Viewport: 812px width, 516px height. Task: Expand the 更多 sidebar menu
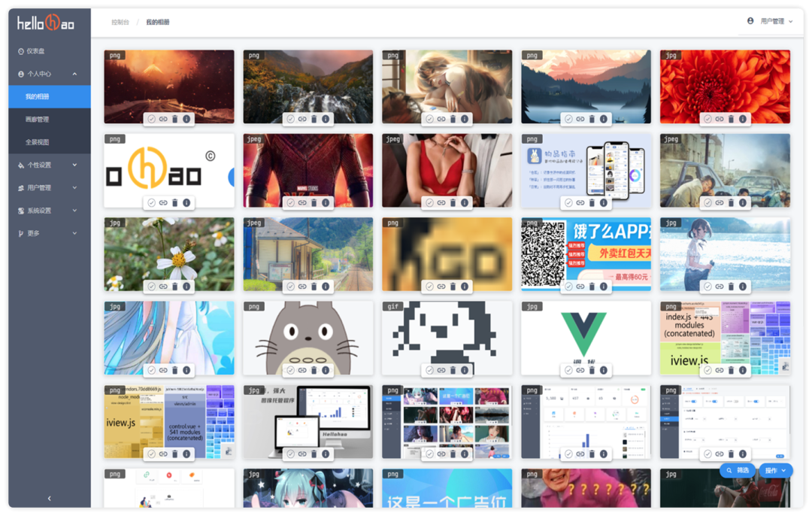49,234
